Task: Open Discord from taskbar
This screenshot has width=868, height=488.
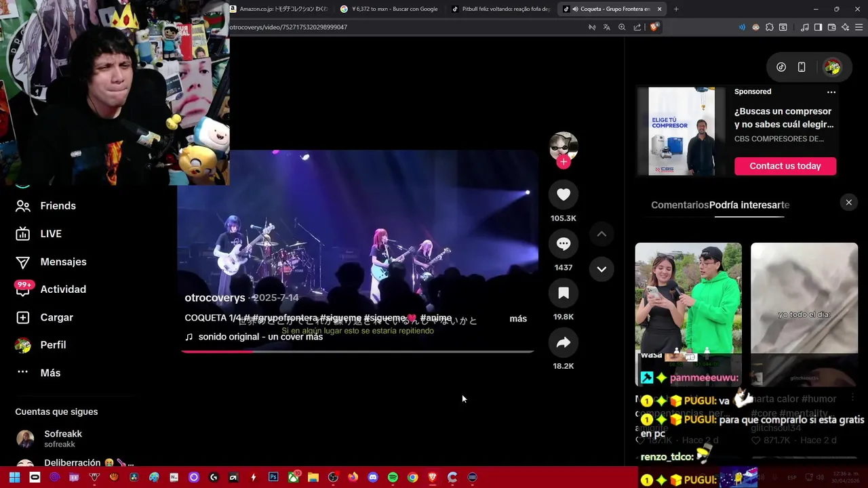Action: tap(372, 477)
